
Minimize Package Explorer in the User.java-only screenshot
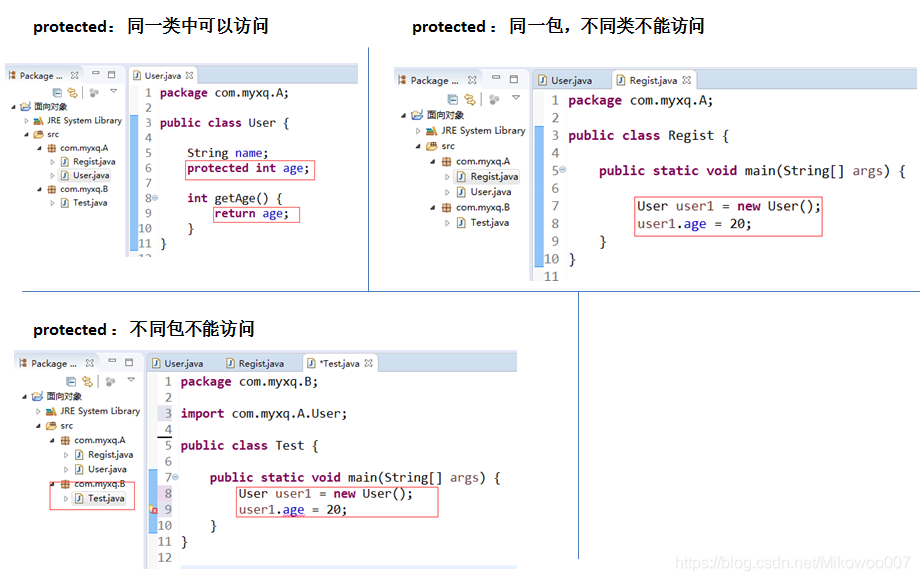click(x=96, y=73)
